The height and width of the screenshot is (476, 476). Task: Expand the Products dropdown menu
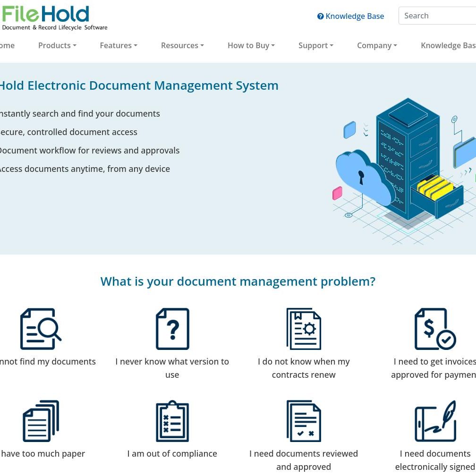(x=57, y=45)
